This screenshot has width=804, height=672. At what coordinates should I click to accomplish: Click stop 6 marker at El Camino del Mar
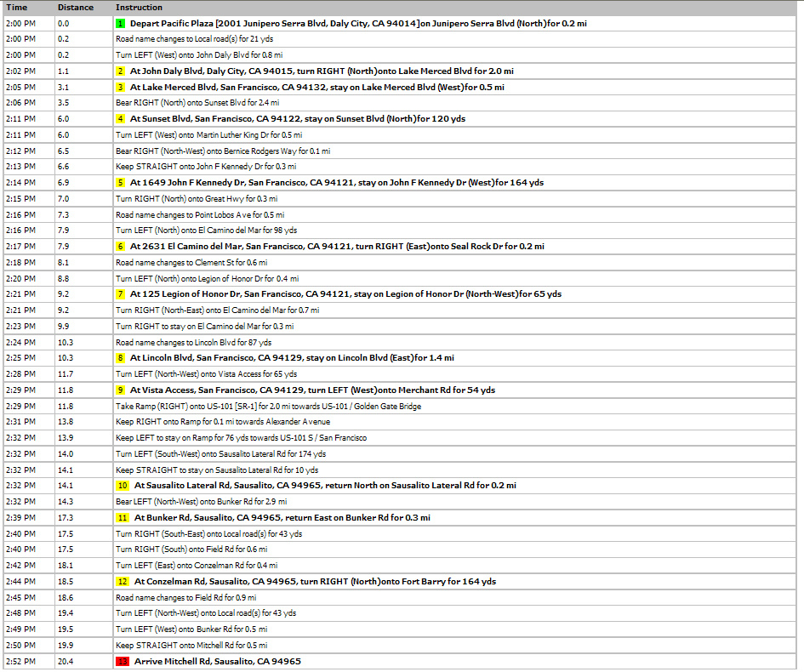(x=121, y=247)
